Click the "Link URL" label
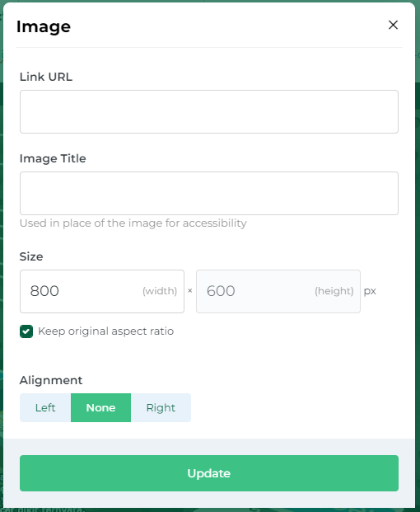The image size is (420, 512). pyautogui.click(x=46, y=77)
